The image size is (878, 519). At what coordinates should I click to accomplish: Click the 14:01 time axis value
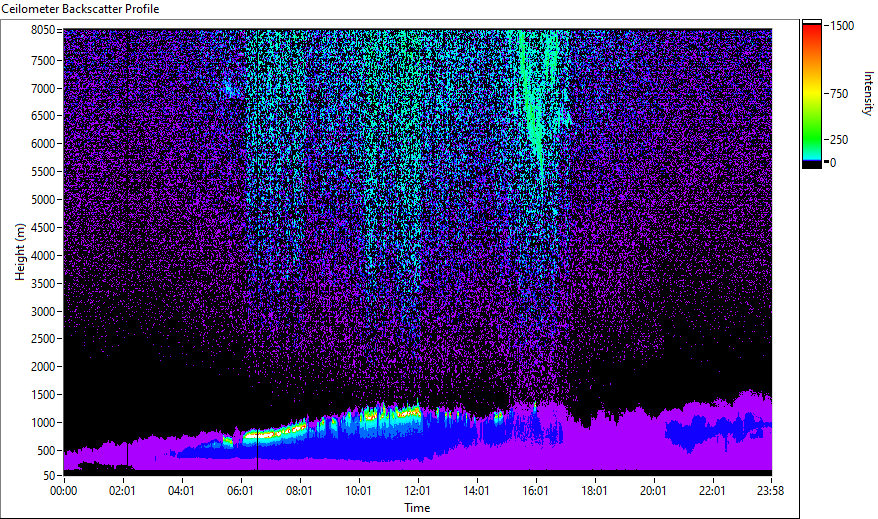pos(476,491)
